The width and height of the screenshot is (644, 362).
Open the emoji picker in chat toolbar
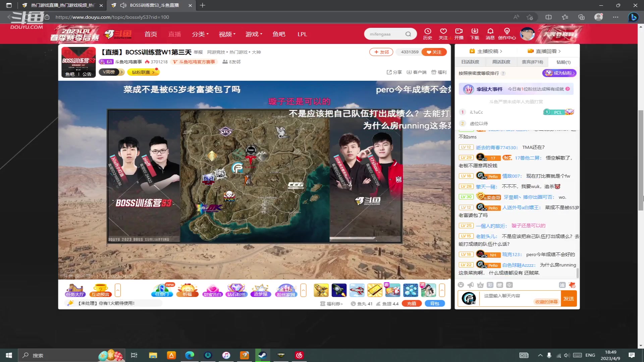pos(461,285)
